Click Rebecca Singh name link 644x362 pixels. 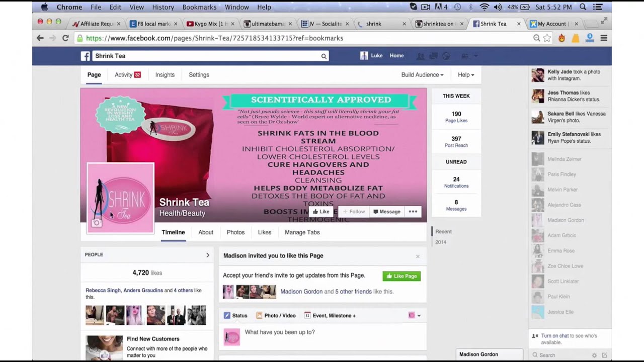[x=104, y=291]
